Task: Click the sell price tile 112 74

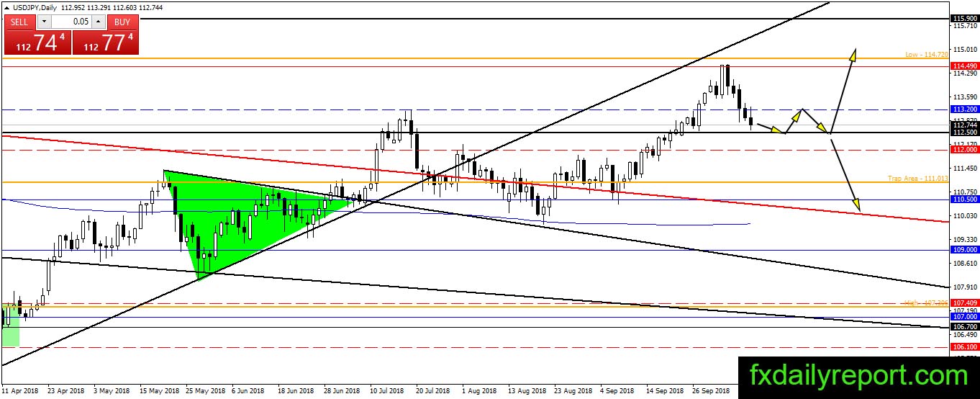Action: click(37, 42)
